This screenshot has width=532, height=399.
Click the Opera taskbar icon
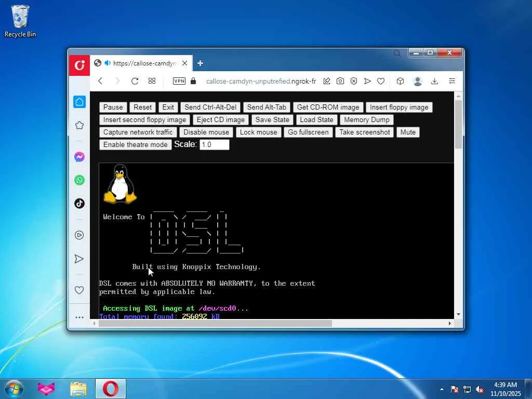coord(111,389)
